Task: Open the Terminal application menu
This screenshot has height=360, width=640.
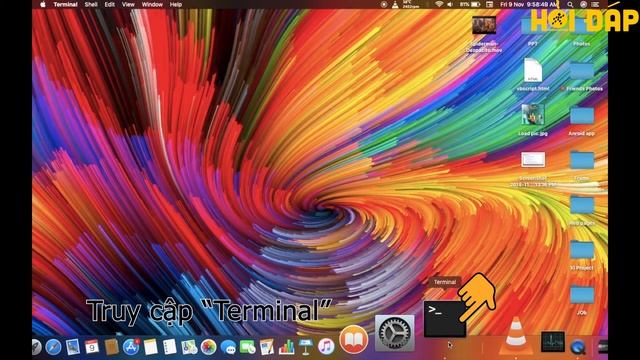Action: (65, 4)
